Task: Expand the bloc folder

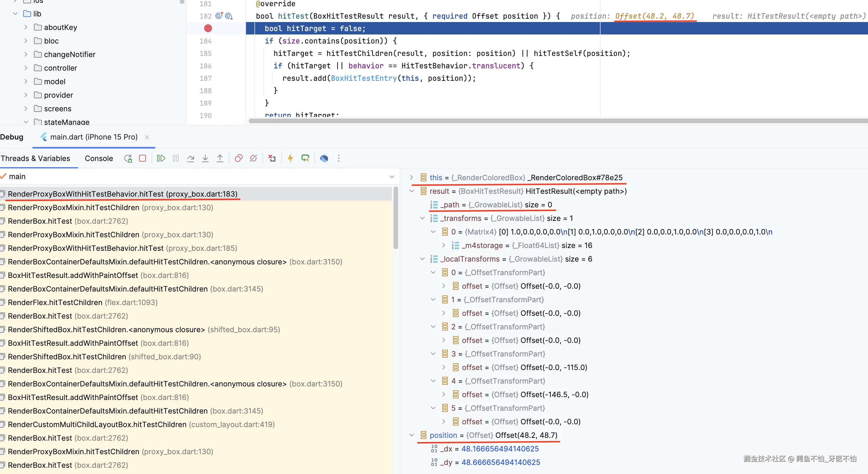Action: (x=26, y=41)
